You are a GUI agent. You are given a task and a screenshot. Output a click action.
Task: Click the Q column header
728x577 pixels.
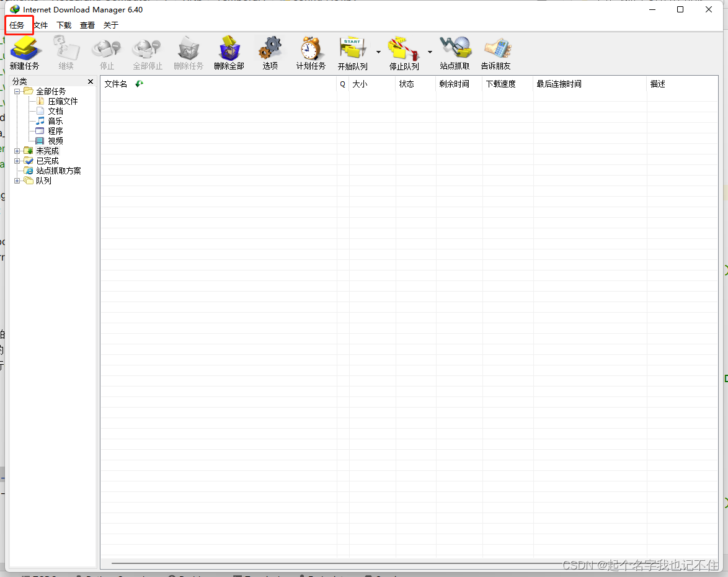pyautogui.click(x=343, y=84)
